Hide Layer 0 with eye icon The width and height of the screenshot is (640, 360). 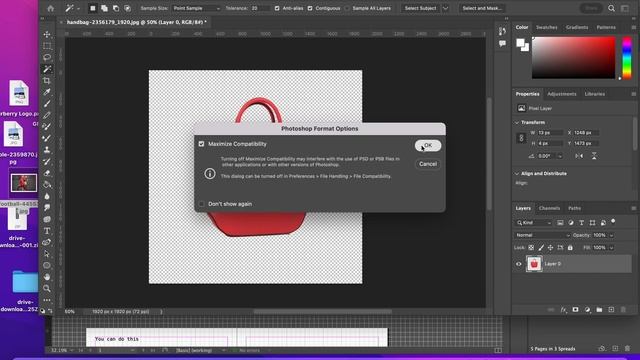coord(519,264)
